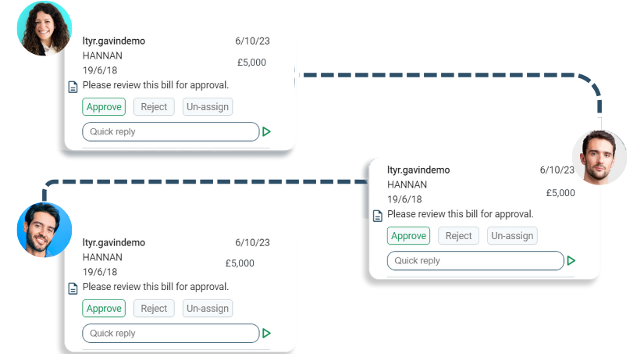Reject the bill in the right card
The image size is (644, 354).
coord(458,236)
